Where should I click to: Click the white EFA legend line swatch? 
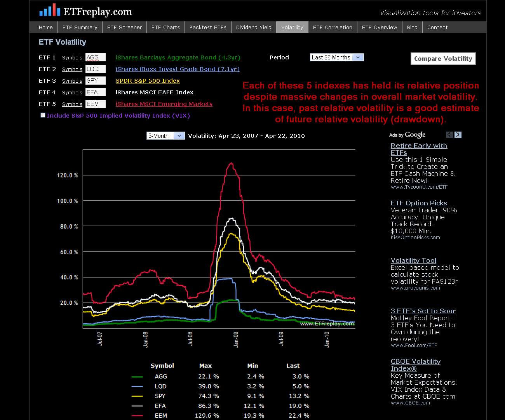click(137, 406)
